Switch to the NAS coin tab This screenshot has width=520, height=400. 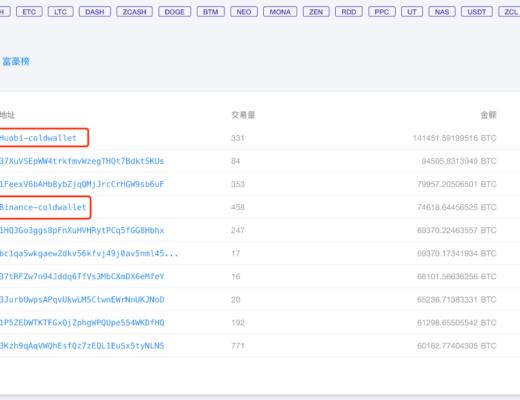(442, 12)
